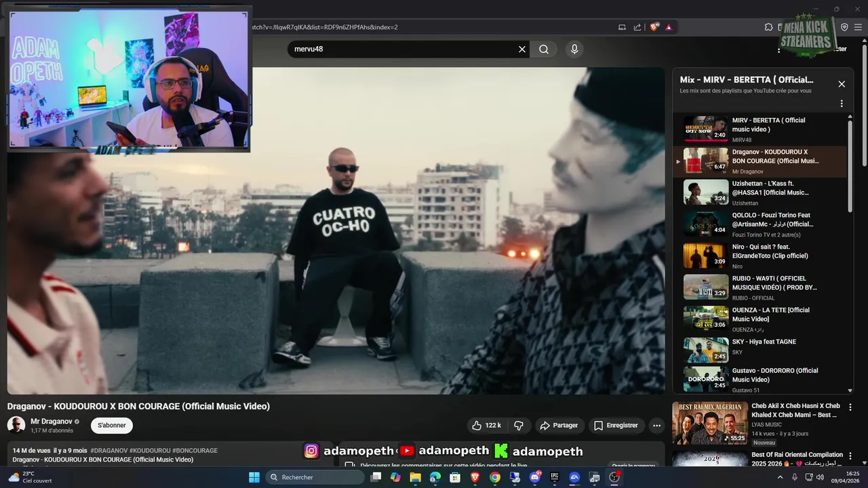Click the share page icon in address bar

tap(637, 27)
